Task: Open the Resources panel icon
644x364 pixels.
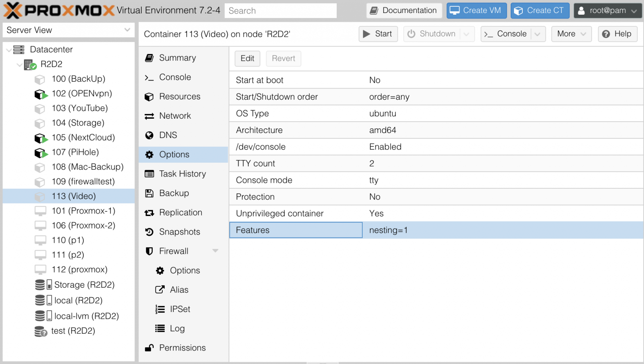Action: tap(150, 96)
